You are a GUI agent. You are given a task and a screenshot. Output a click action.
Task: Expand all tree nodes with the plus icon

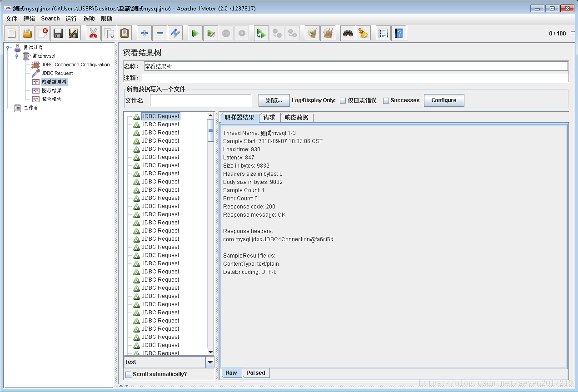pyautogui.click(x=144, y=33)
